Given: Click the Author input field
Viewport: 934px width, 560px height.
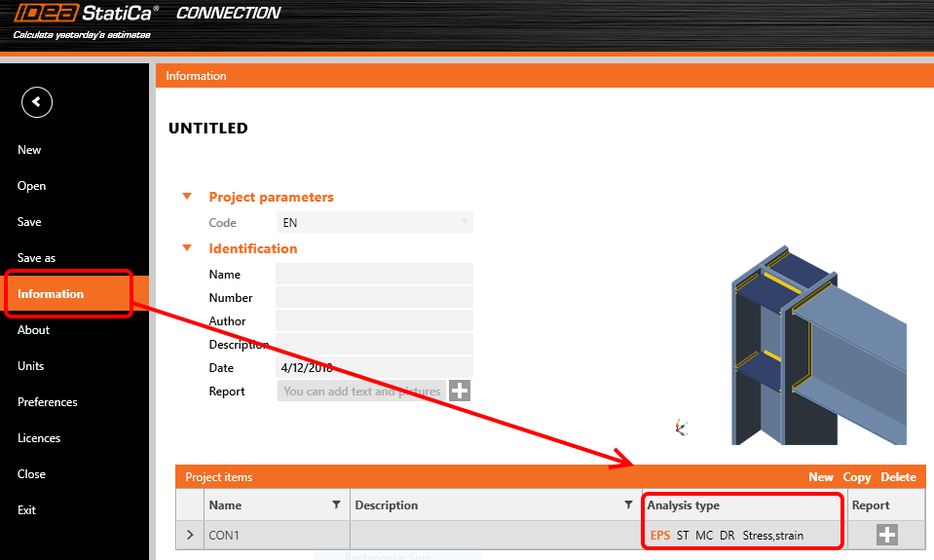Looking at the screenshot, I should click(375, 320).
